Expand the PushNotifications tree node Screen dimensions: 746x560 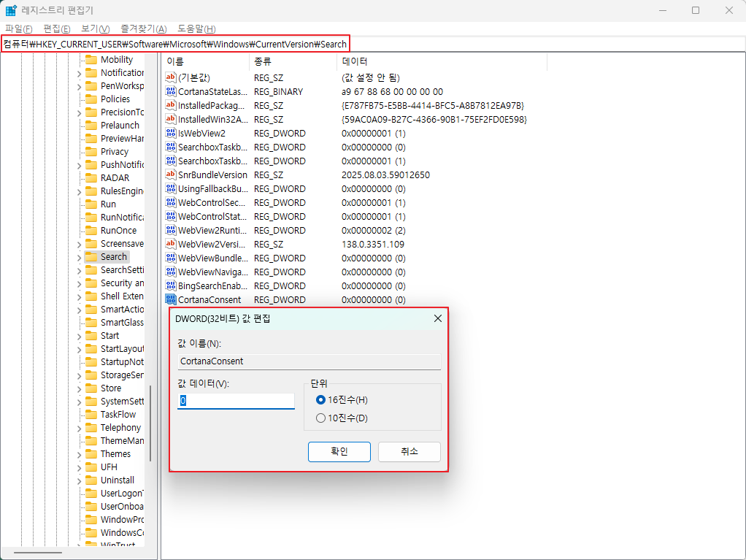79,166
